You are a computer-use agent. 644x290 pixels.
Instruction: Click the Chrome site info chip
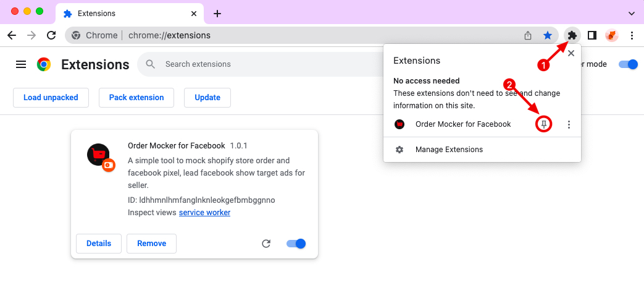pos(94,35)
